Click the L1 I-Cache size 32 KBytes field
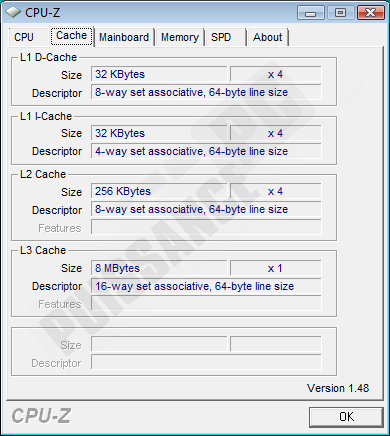390x436 pixels. [159, 133]
